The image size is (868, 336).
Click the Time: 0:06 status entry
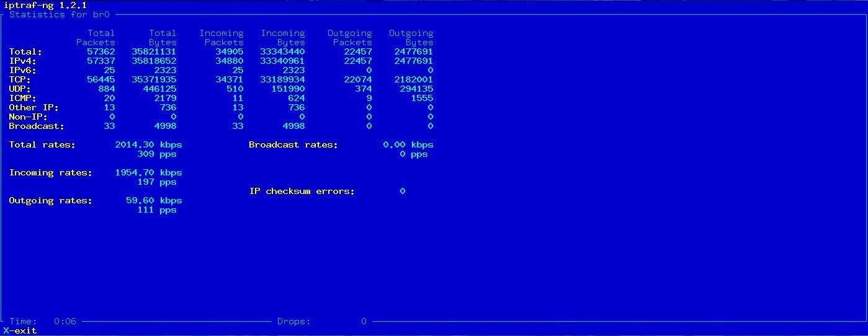43,321
